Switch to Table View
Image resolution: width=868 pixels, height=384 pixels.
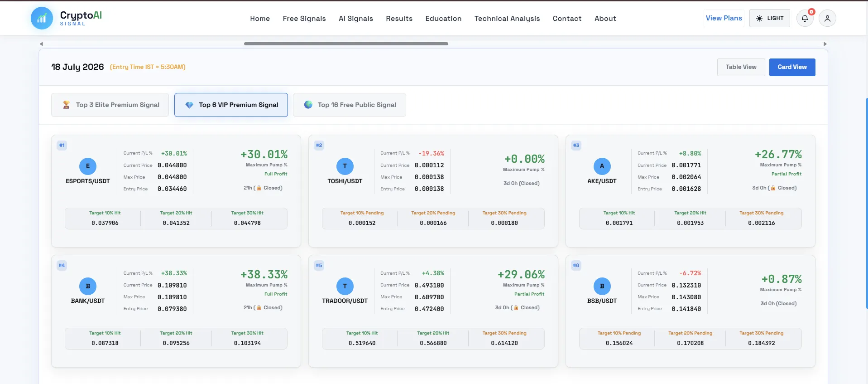click(x=741, y=67)
